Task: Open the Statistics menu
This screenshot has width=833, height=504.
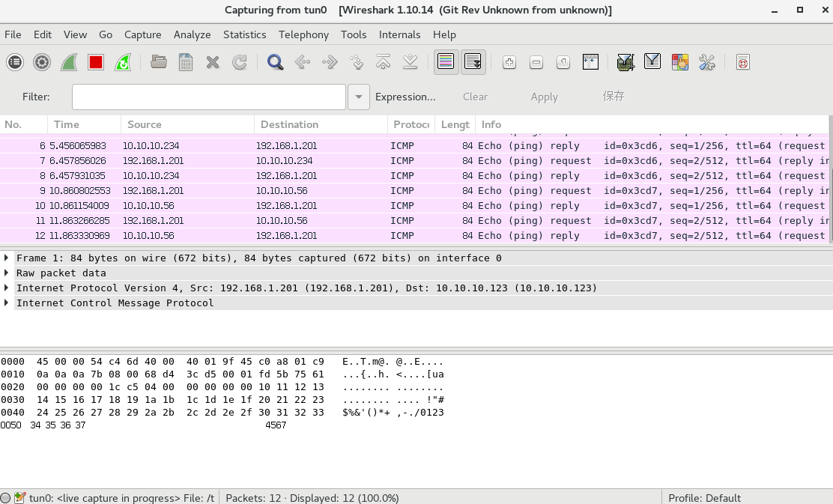Action: tap(244, 34)
